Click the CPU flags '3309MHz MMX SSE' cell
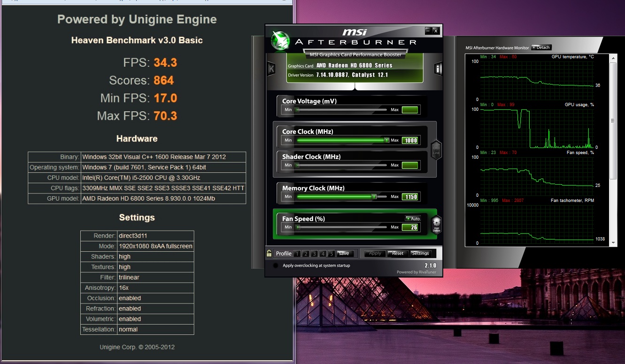 pos(163,188)
